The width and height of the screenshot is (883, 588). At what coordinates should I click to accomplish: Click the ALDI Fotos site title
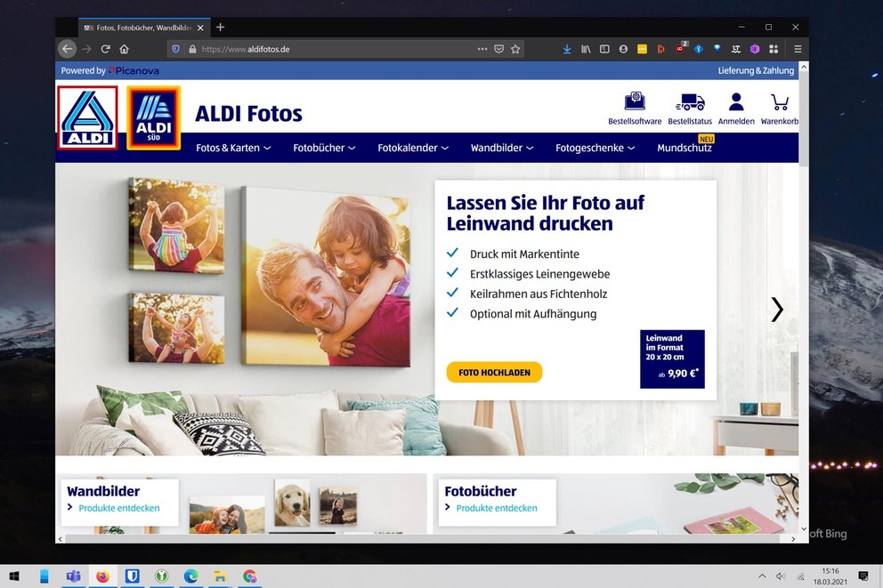(248, 114)
